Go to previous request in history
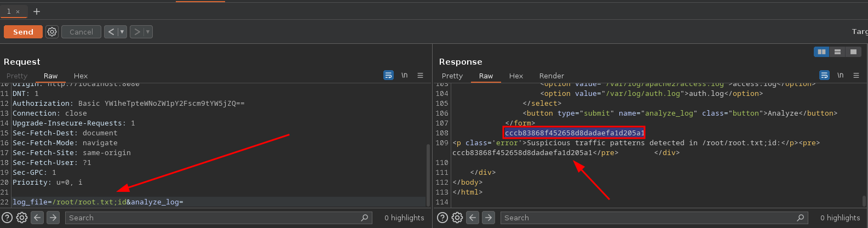 (x=111, y=32)
